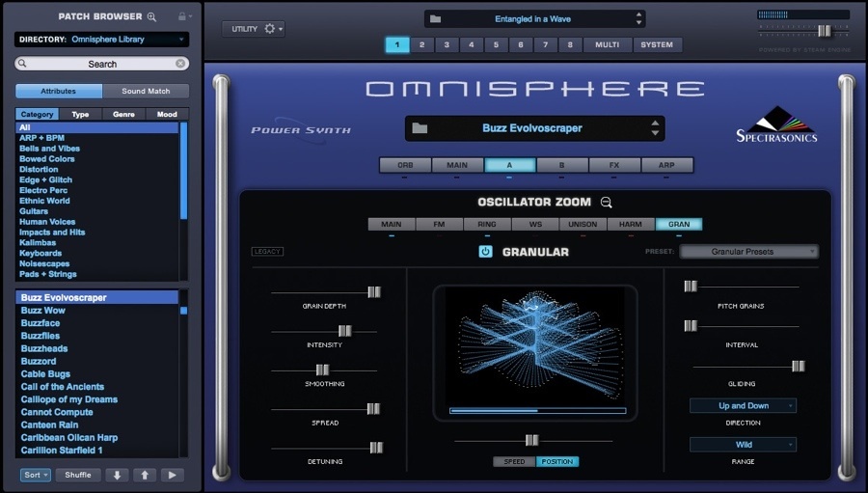Select part 5 button
The height and width of the screenshot is (493, 868).
pyautogui.click(x=496, y=45)
